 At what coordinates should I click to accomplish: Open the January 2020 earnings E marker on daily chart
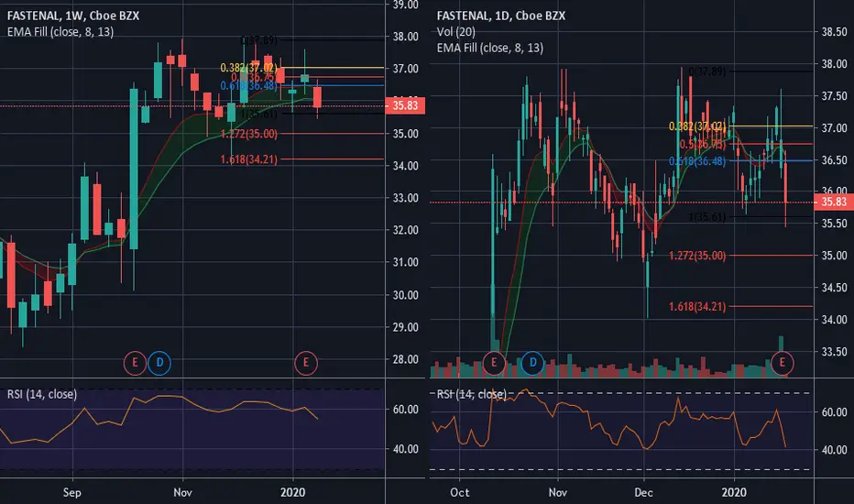coord(783,362)
